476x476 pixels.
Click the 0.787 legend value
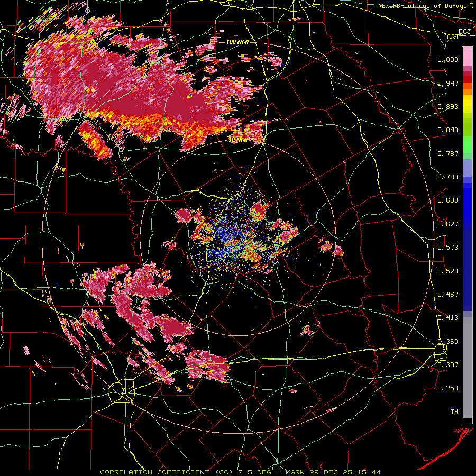pyautogui.click(x=448, y=153)
